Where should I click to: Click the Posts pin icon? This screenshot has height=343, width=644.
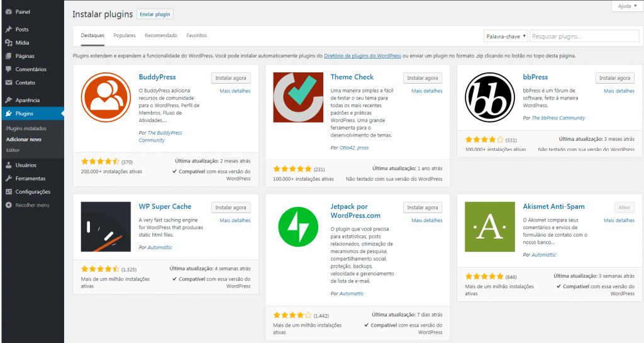coord(9,29)
